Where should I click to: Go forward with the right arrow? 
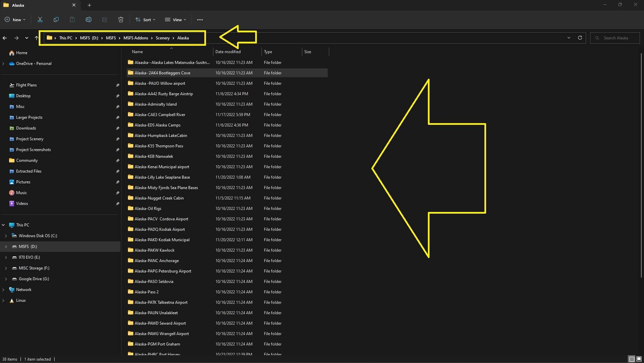(x=16, y=38)
